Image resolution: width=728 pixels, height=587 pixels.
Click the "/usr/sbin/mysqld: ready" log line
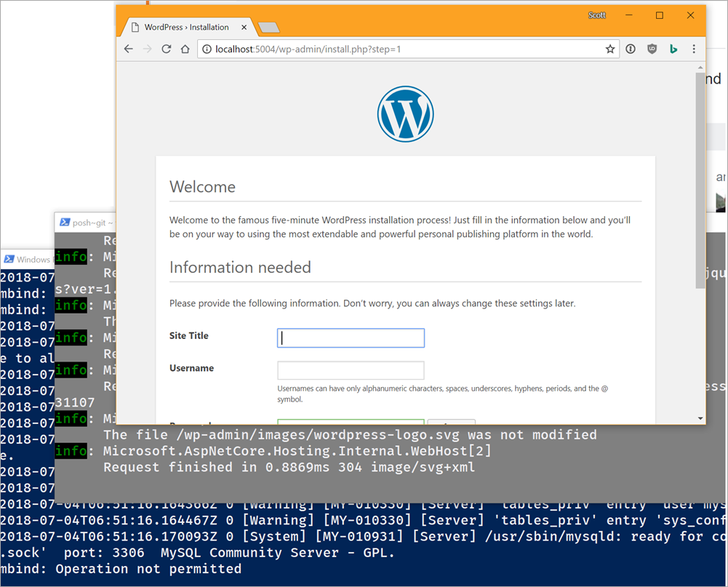coord(364,536)
